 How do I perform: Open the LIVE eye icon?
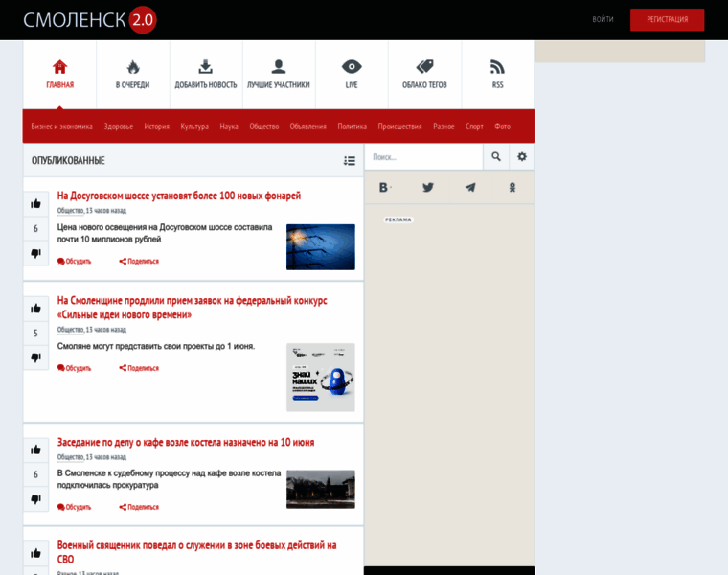click(x=352, y=67)
